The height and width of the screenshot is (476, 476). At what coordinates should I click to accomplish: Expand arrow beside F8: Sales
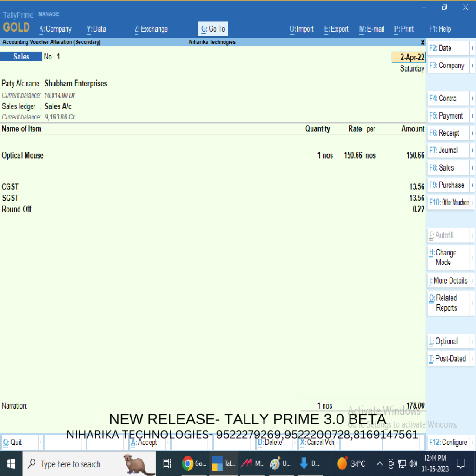(472, 168)
